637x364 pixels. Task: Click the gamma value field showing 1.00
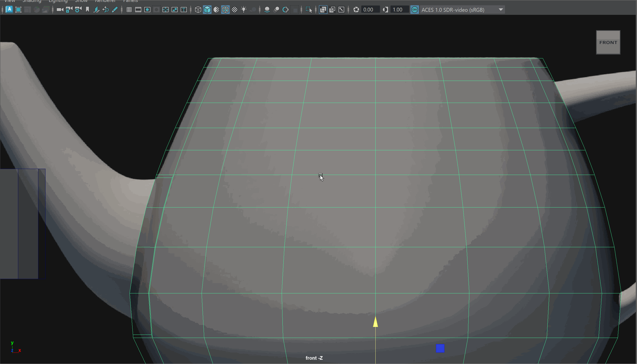click(399, 10)
